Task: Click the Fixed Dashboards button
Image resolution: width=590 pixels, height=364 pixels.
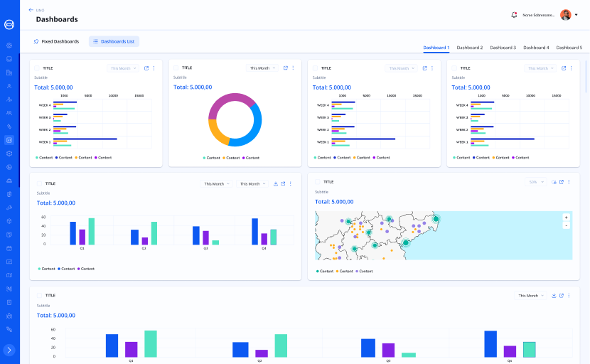Action: point(56,41)
